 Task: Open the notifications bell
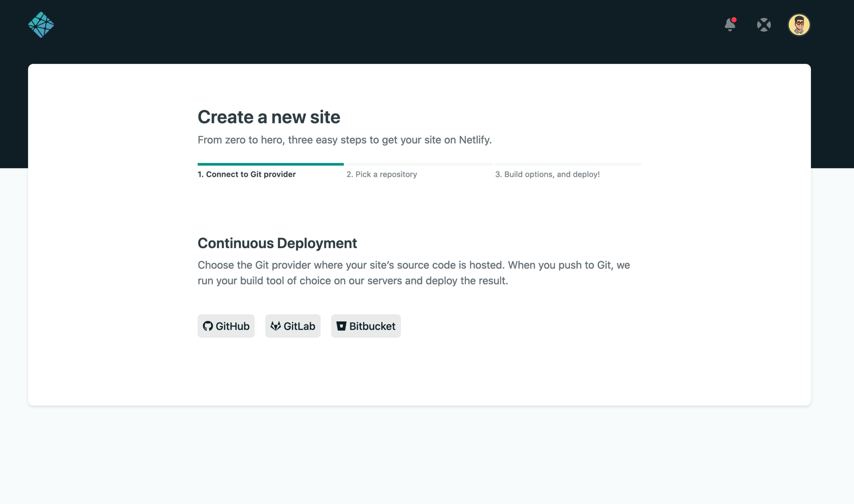click(729, 25)
